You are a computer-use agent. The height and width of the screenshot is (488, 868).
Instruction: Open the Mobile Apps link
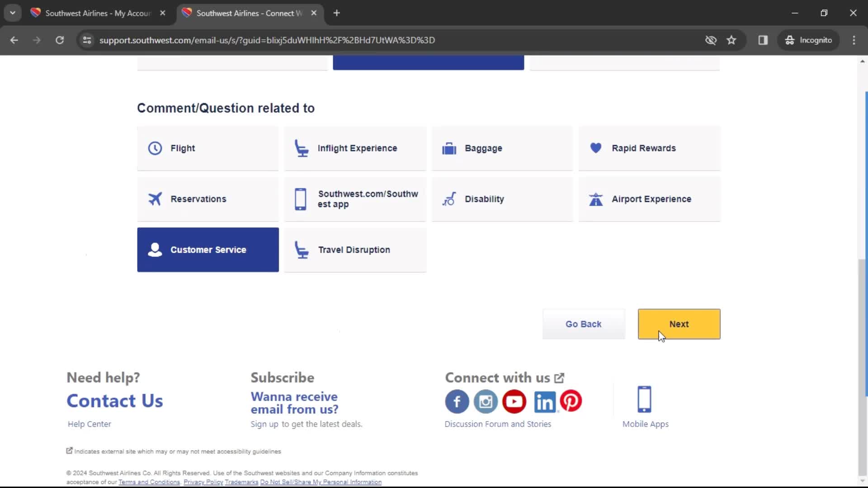[645, 424]
